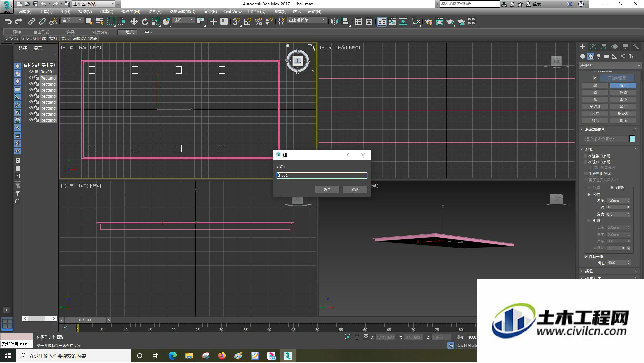Open the 工作区: 默认 dropdown
Screen dimensions: 644x363
click(94, 4)
